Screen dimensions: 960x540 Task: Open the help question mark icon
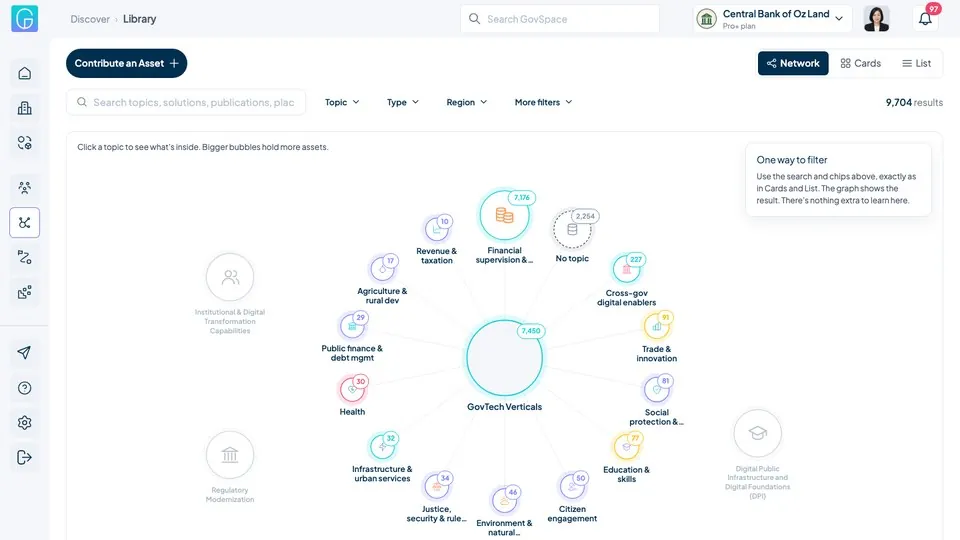coord(24,388)
